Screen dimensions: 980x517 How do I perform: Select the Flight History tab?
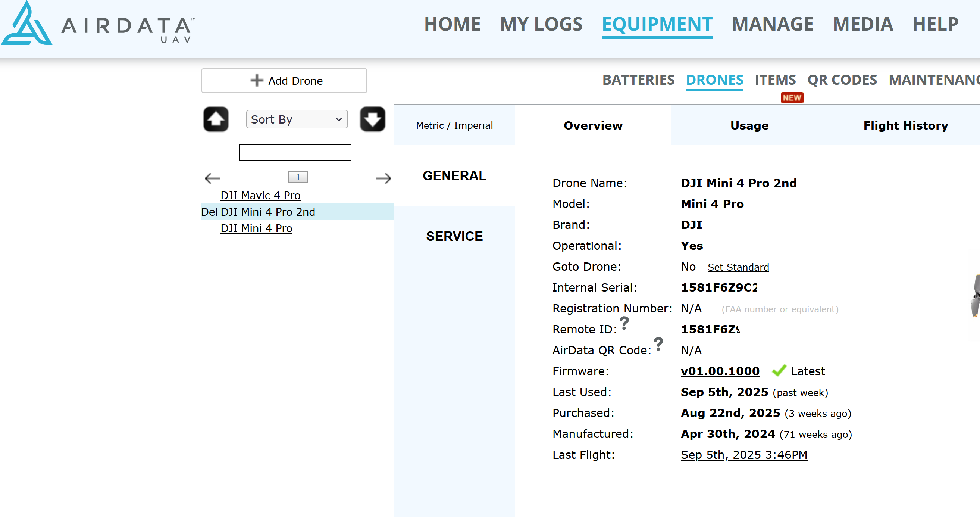905,125
